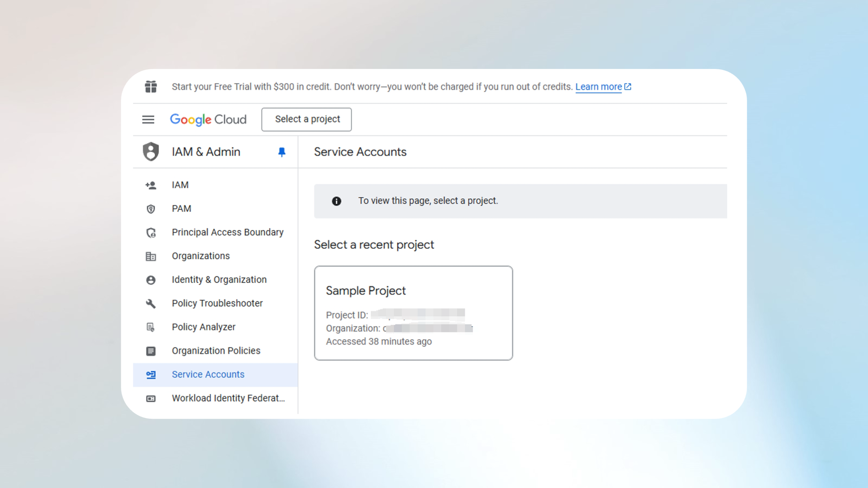Click the Google Cloud logo
Viewport: 868px width, 488px height.
click(208, 119)
